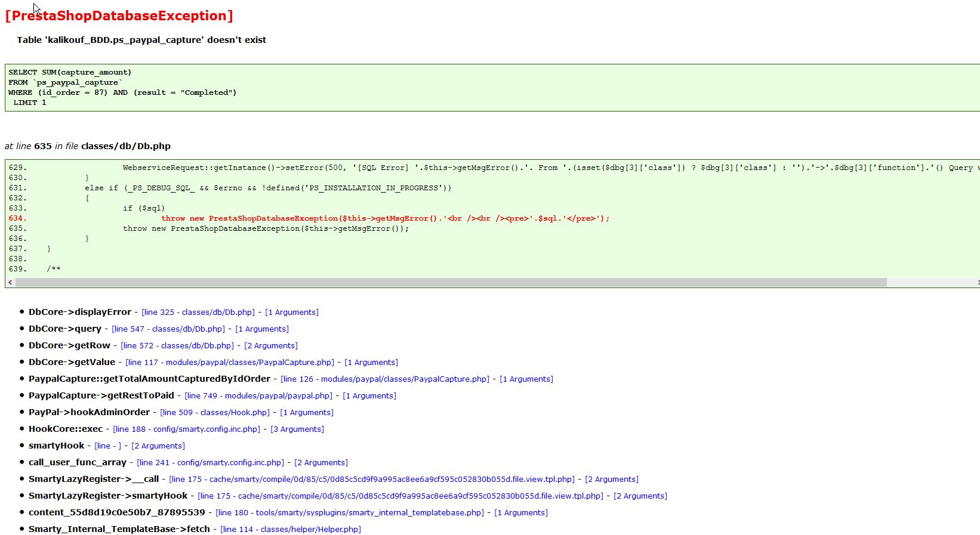The width and height of the screenshot is (980, 535).
Task: Show arguments for DbCore->getValue
Action: (371, 362)
